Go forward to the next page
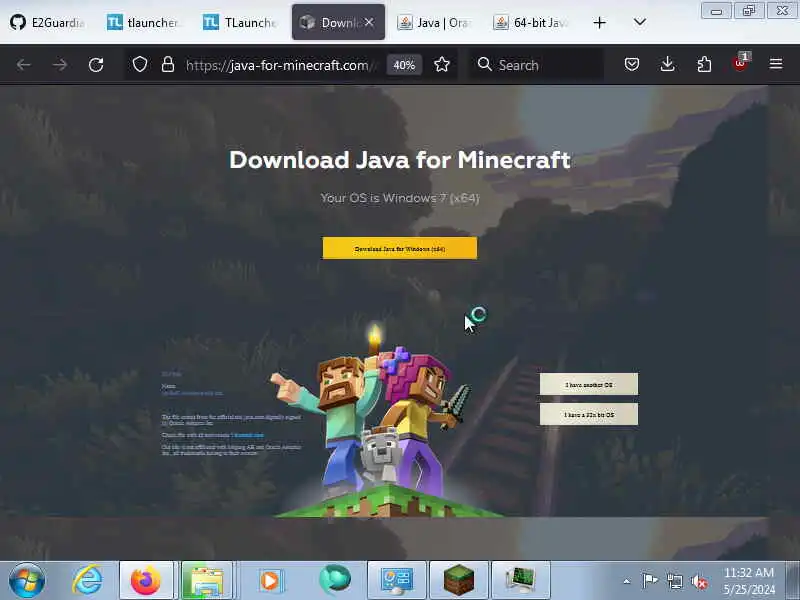The width and height of the screenshot is (800, 600). pos(60,65)
